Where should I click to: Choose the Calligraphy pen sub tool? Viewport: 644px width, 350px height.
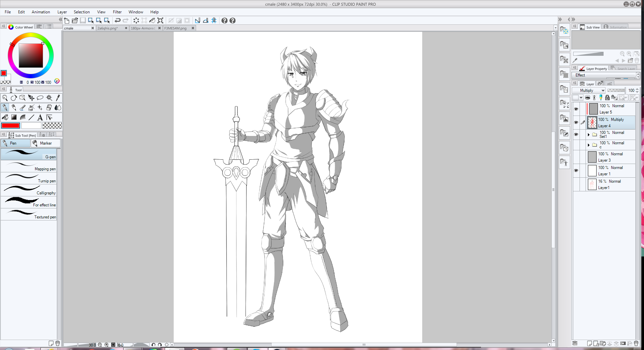click(29, 190)
